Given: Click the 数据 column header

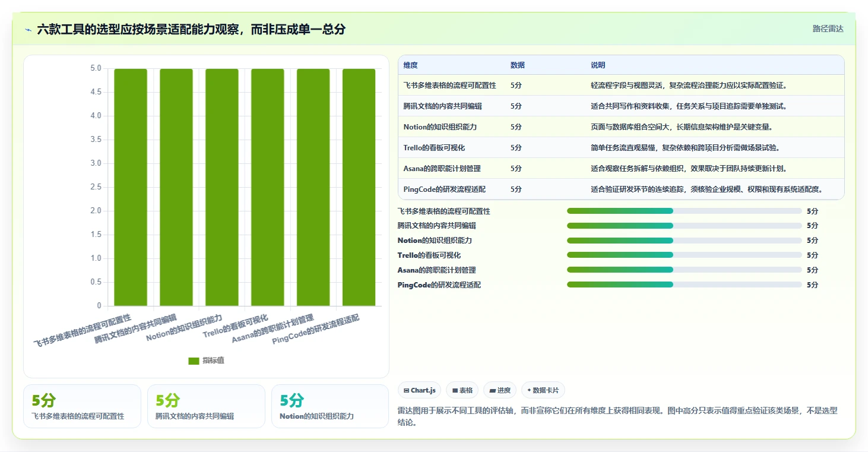Looking at the screenshot, I should pos(517,65).
